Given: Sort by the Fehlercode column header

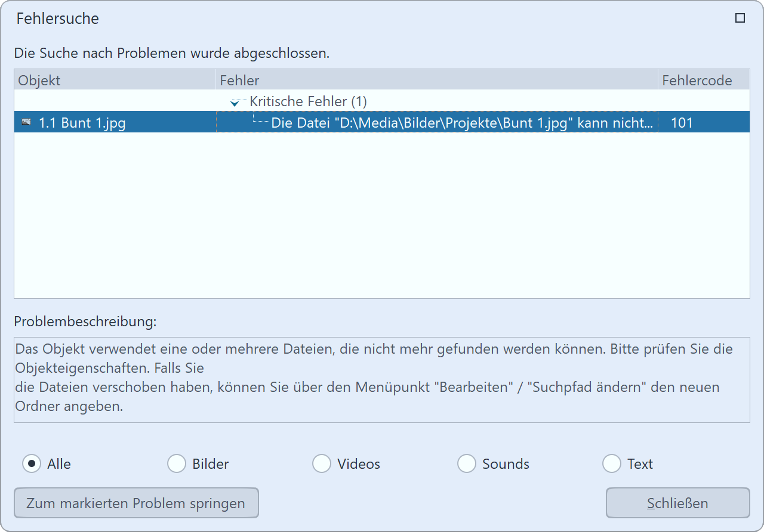Looking at the screenshot, I should tap(703, 80).
